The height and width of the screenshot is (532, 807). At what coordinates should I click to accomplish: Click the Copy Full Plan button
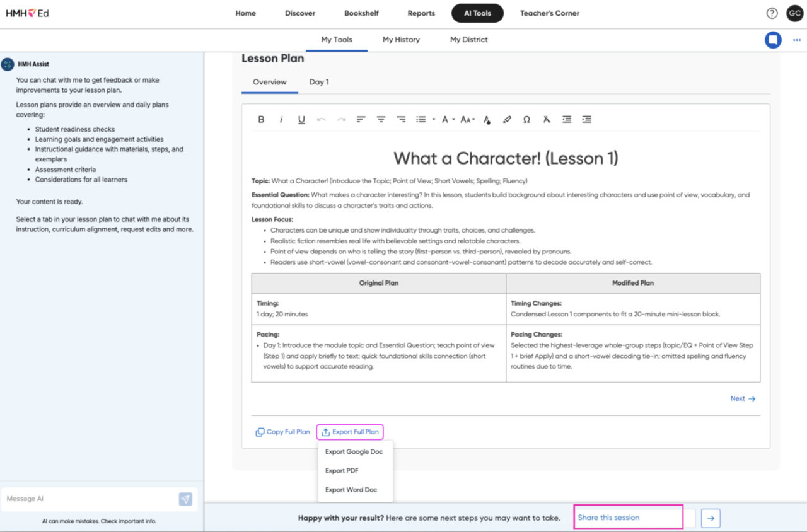click(x=282, y=432)
